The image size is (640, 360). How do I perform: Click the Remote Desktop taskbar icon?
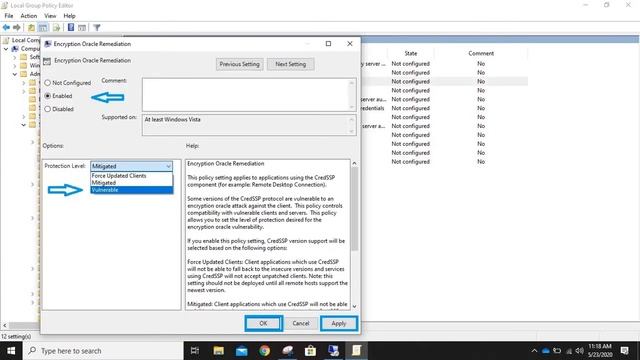[333, 351]
